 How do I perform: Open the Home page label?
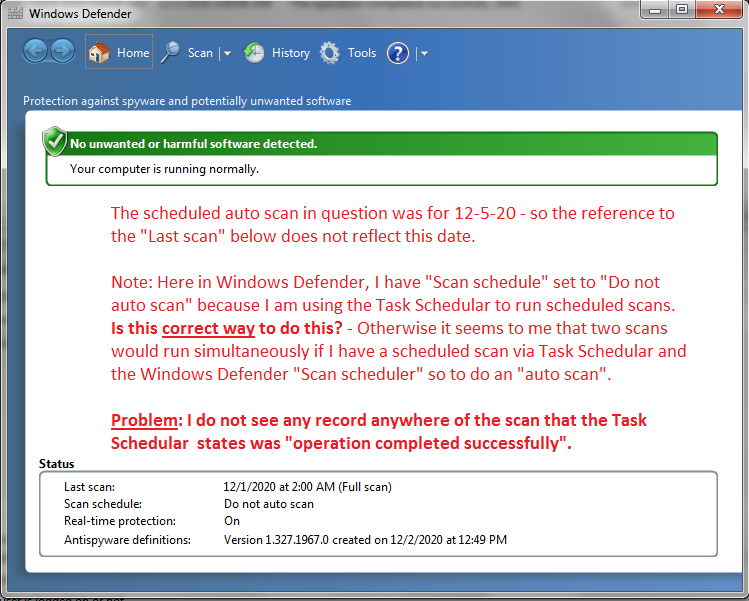point(133,53)
